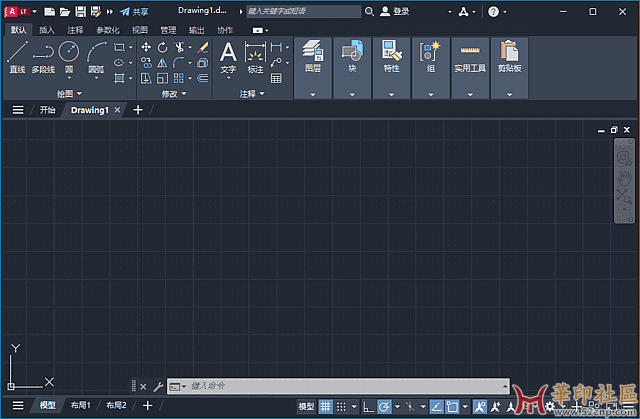Screen dimensions: 640x419
Task: Open the Layers (图层) panel icon
Action: coord(311,51)
